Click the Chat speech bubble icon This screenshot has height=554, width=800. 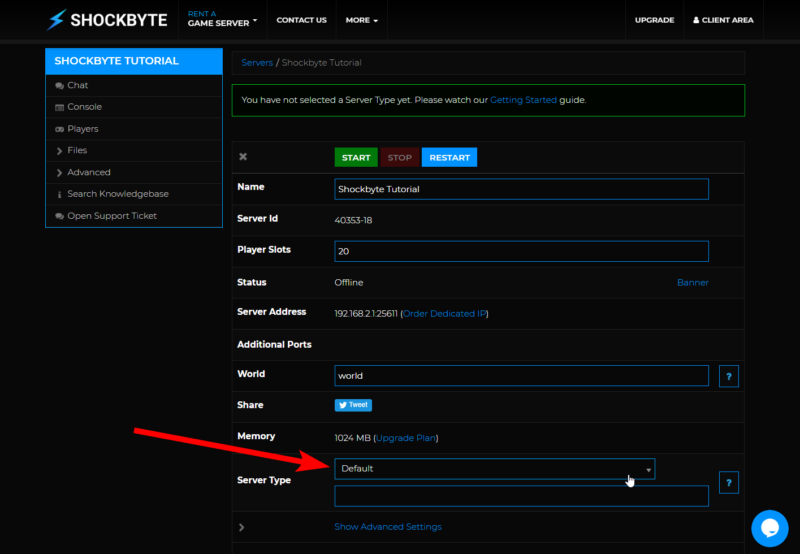pos(59,86)
